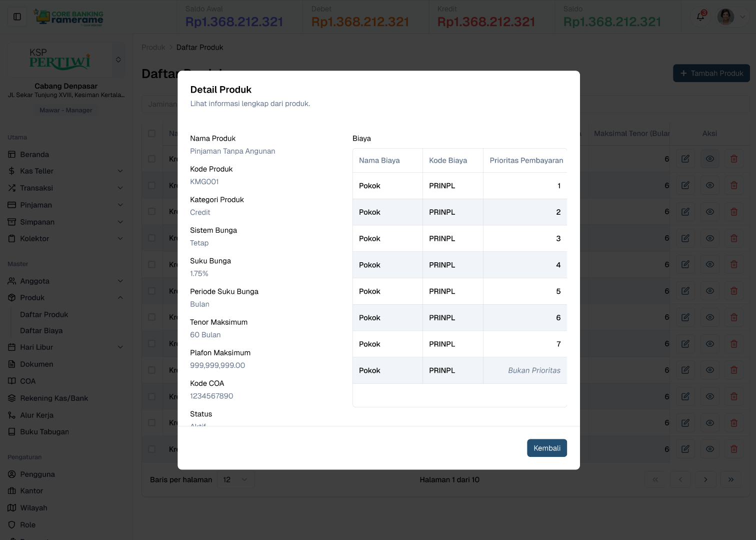The width and height of the screenshot is (756, 540).
Task: Collapse the Produk section in sidebar
Action: coord(120,297)
